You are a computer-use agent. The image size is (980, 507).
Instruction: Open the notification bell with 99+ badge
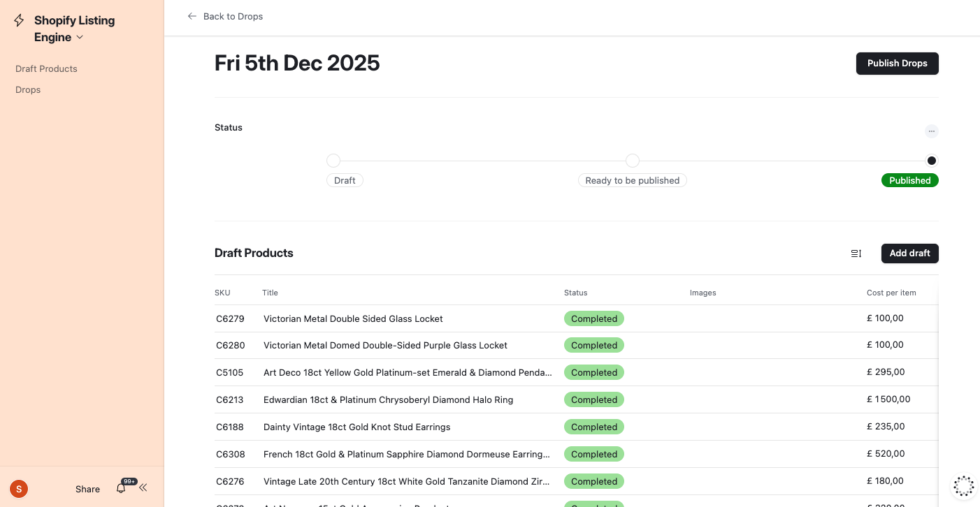point(120,488)
